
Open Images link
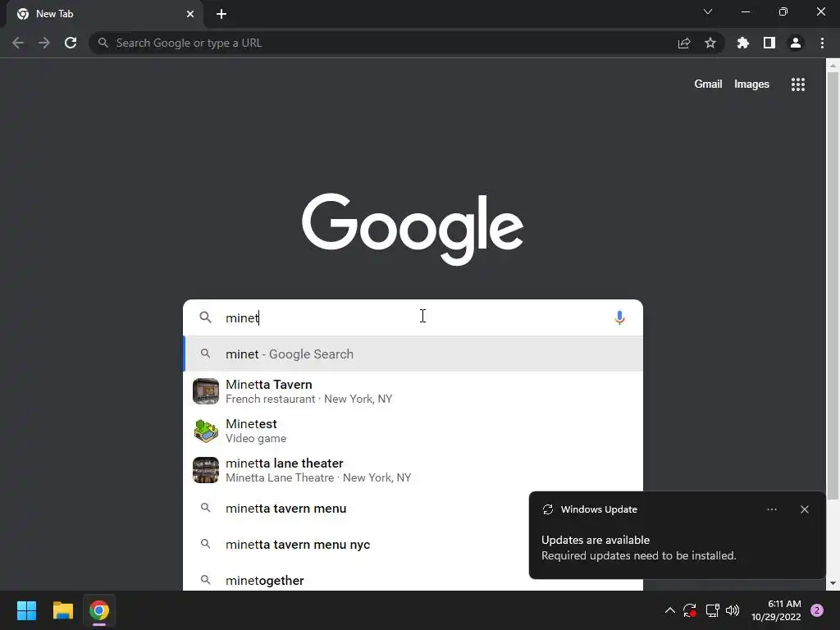751,84
